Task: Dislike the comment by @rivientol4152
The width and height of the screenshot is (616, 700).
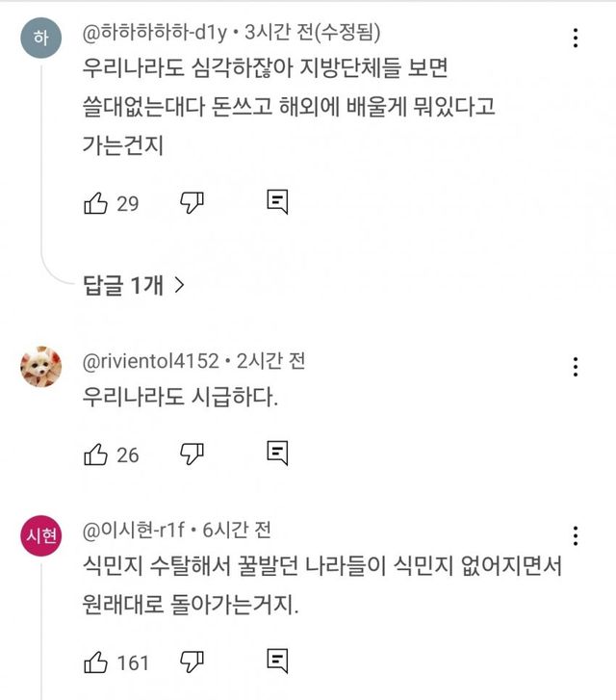Action: 192,454
